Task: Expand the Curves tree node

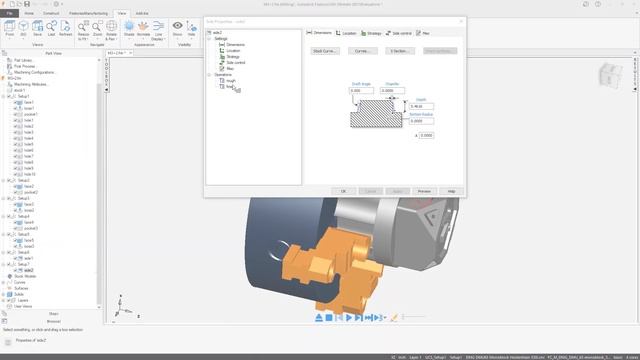Action: coord(4,282)
